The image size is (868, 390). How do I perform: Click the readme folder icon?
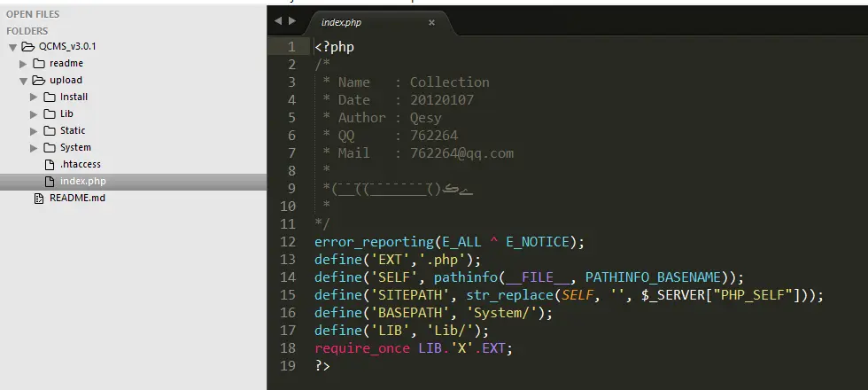[39, 63]
